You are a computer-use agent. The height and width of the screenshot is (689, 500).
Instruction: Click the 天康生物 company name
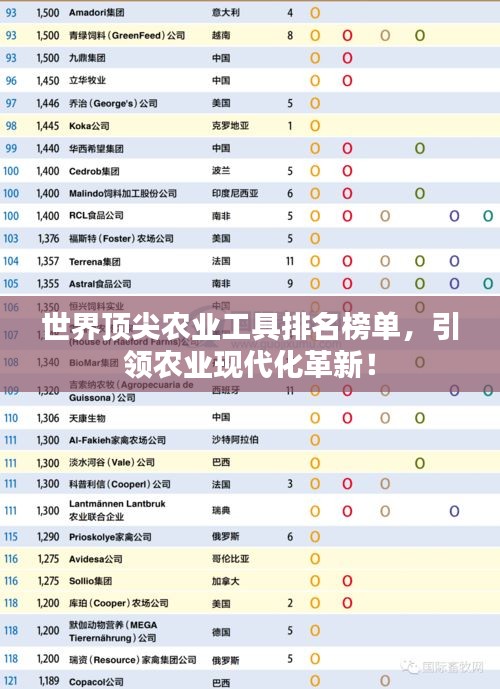click(x=87, y=418)
